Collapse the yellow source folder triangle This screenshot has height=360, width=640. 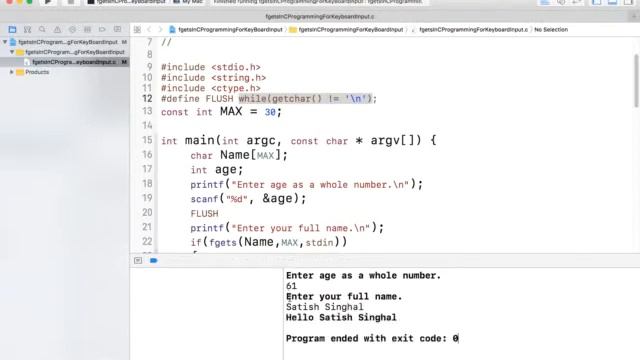pos(12,52)
